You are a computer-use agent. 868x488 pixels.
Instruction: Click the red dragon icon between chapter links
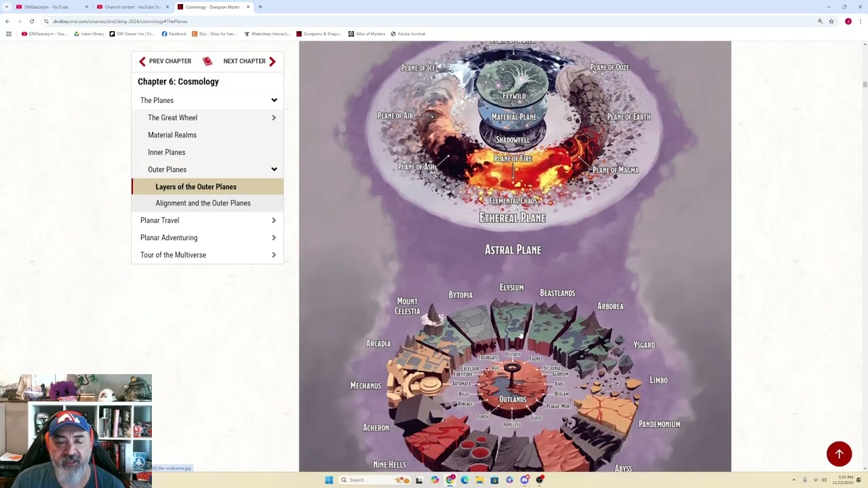point(208,62)
